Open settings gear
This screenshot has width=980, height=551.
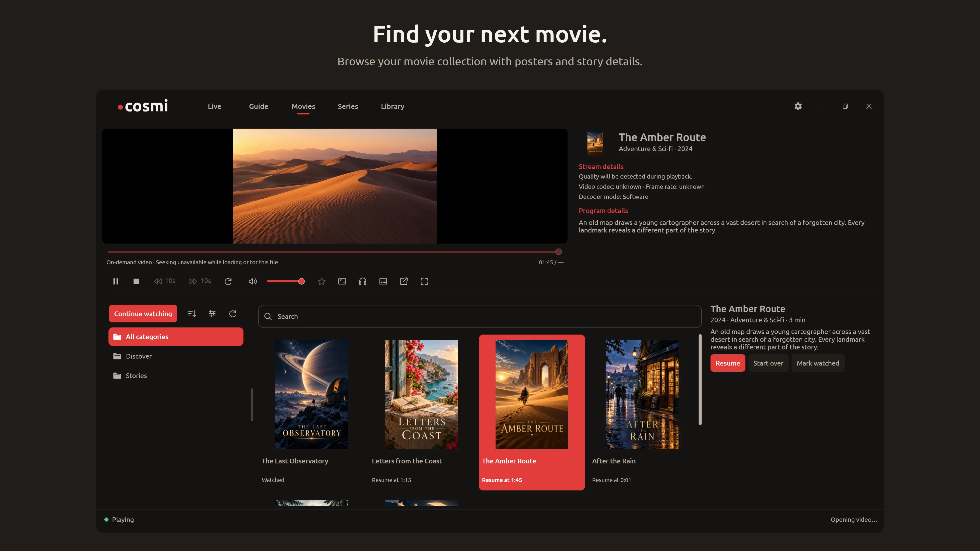click(798, 106)
